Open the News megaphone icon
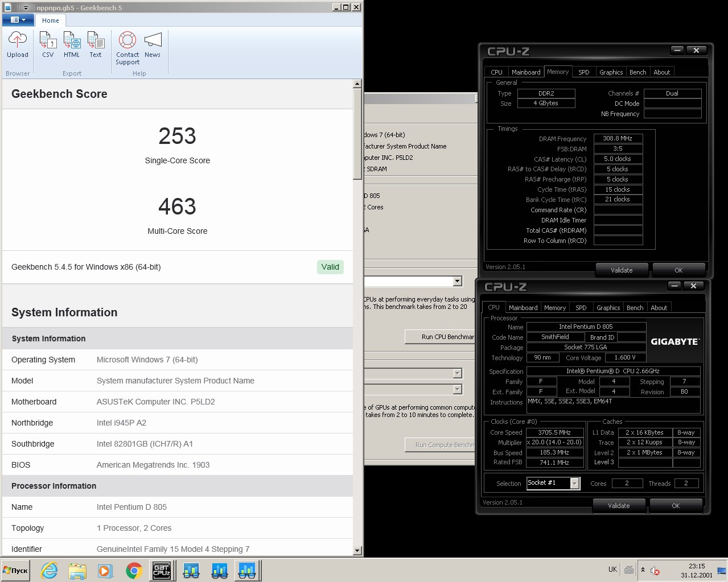This screenshot has width=728, height=582. 153,40
